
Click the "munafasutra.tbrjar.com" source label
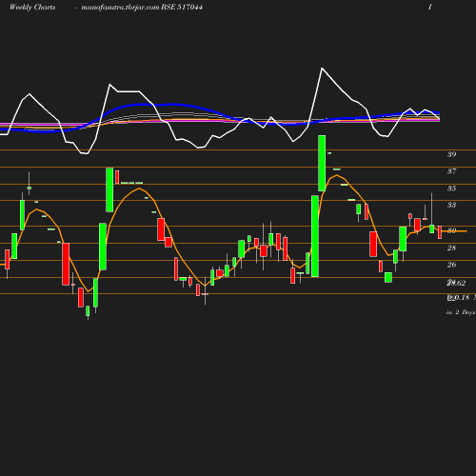point(120,8)
